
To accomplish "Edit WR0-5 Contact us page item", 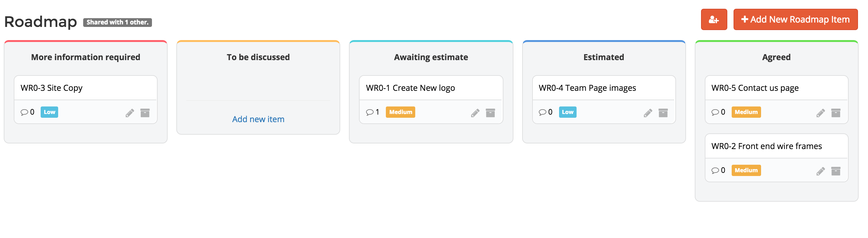I will (x=820, y=113).
